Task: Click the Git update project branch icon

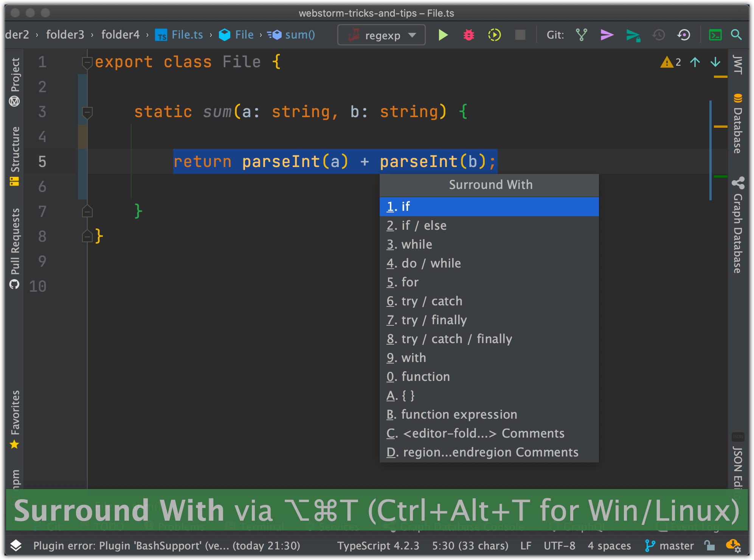Action: click(582, 35)
